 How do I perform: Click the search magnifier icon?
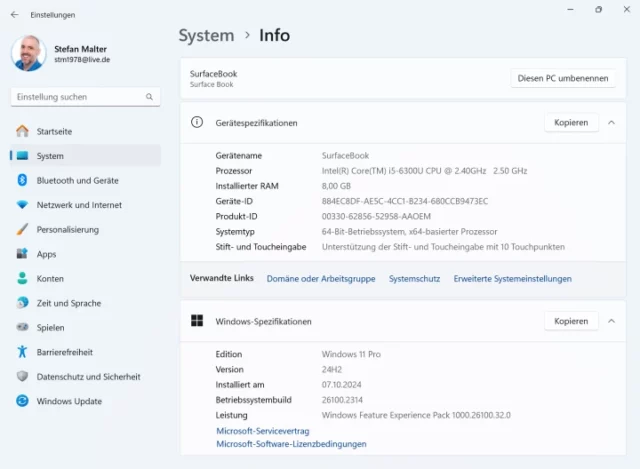tap(149, 97)
